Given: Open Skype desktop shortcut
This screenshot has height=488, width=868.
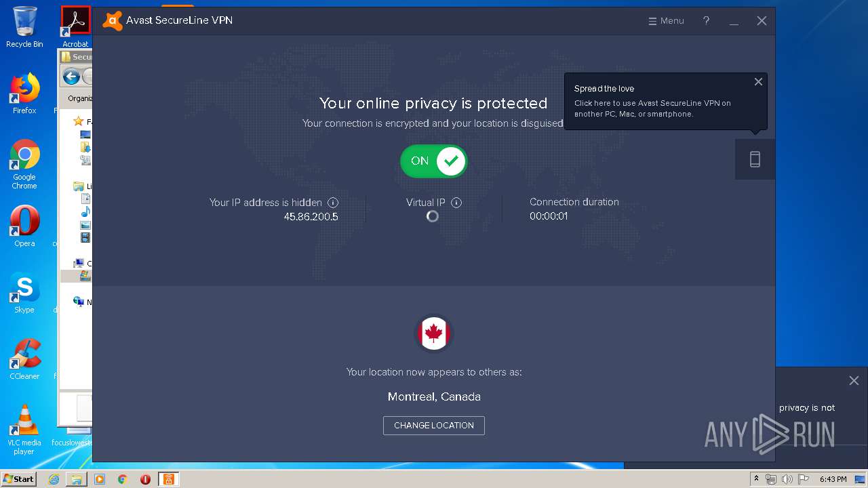Looking at the screenshot, I should tap(24, 293).
